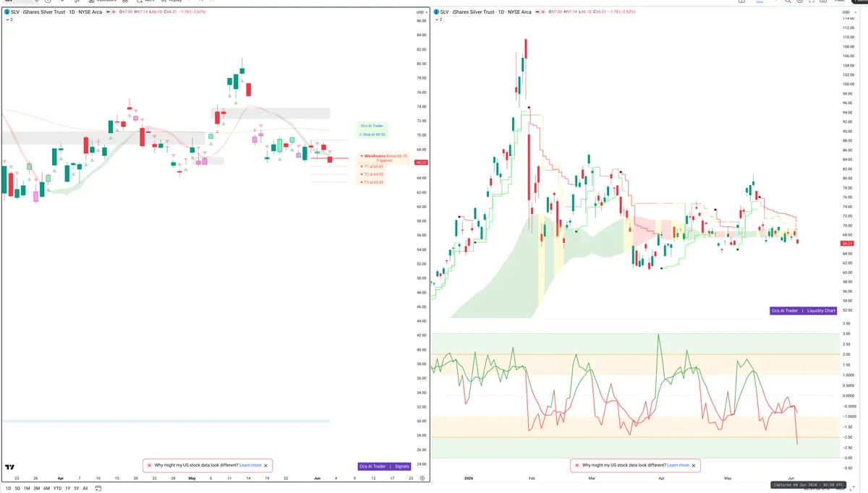Click left chart current price tag 66.21
Image resolution: width=868 pixels, height=493 pixels.
click(420, 162)
